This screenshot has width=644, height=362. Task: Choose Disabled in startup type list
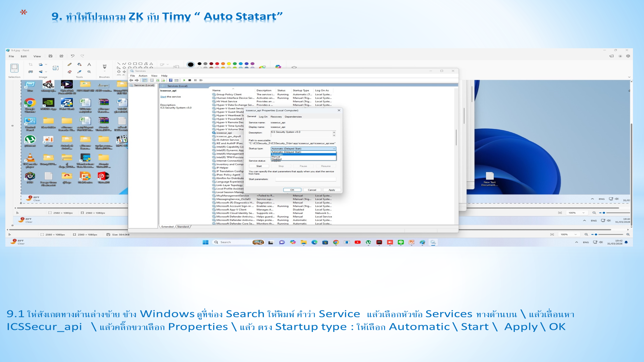coord(303,159)
